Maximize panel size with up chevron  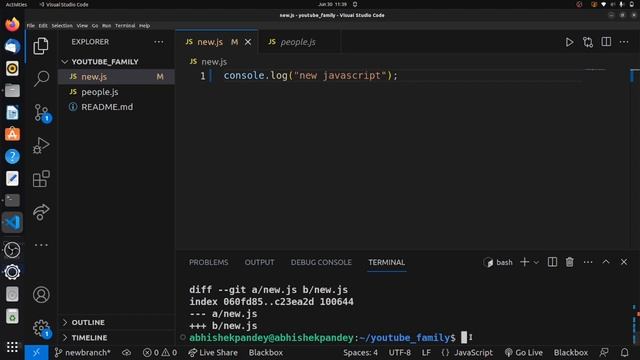pos(606,262)
